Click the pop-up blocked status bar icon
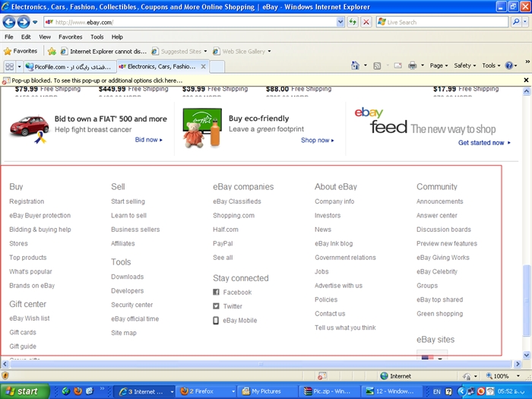532x399 pixels. pos(322,376)
